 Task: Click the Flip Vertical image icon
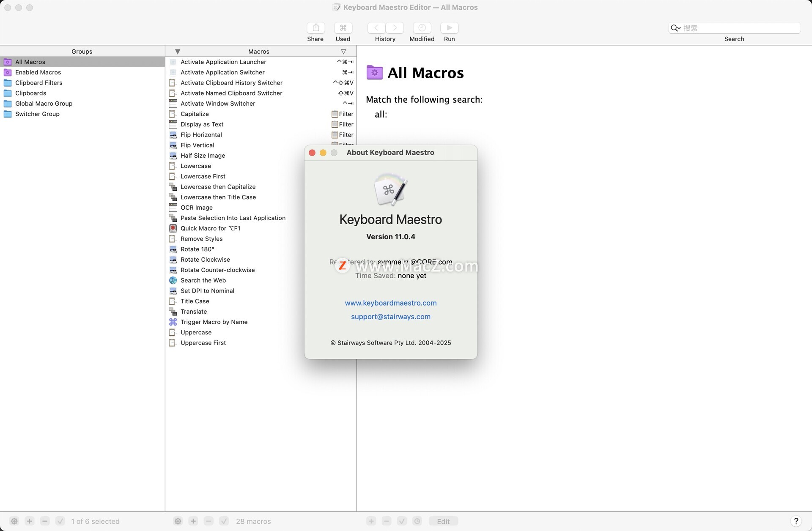point(173,145)
